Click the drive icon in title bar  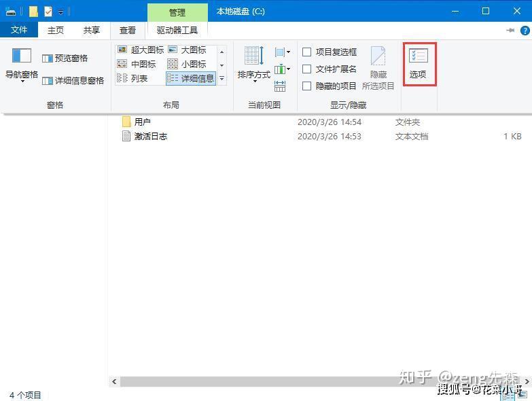coord(11,12)
